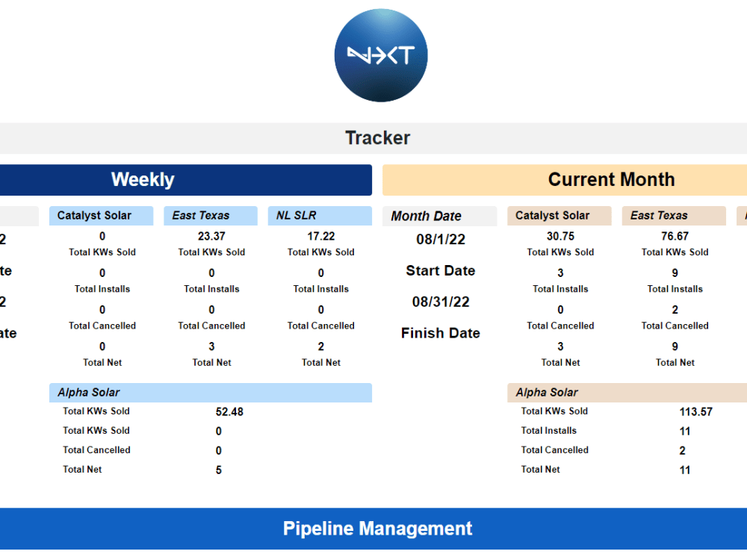Click East Texas weekly Total Net value 3
The image size is (747, 560).
[x=211, y=346]
